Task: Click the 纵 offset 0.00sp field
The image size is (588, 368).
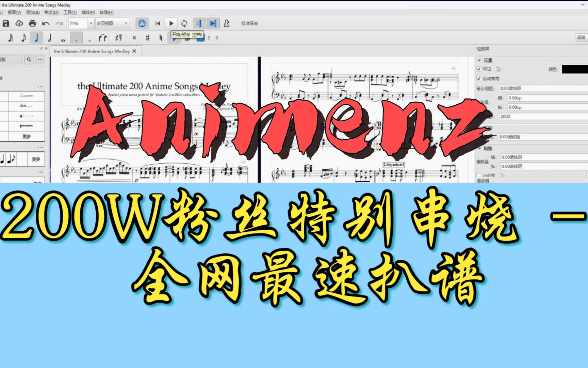Action: click(548, 107)
